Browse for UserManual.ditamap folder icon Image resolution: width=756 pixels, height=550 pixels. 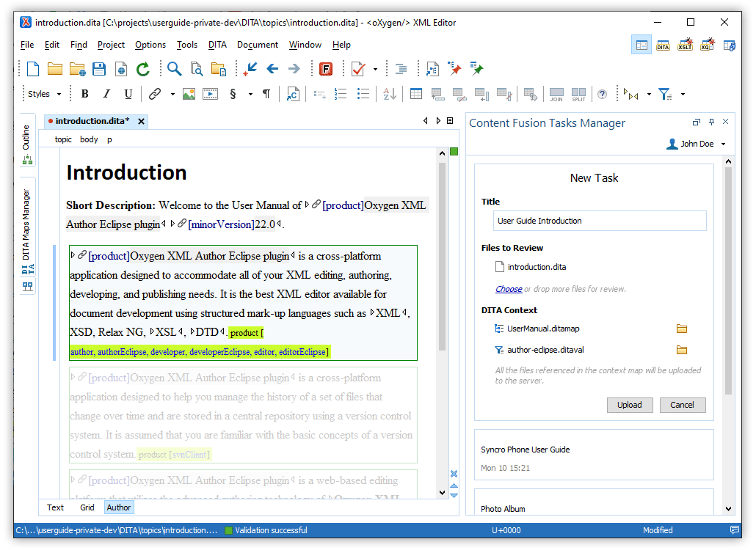pos(682,329)
